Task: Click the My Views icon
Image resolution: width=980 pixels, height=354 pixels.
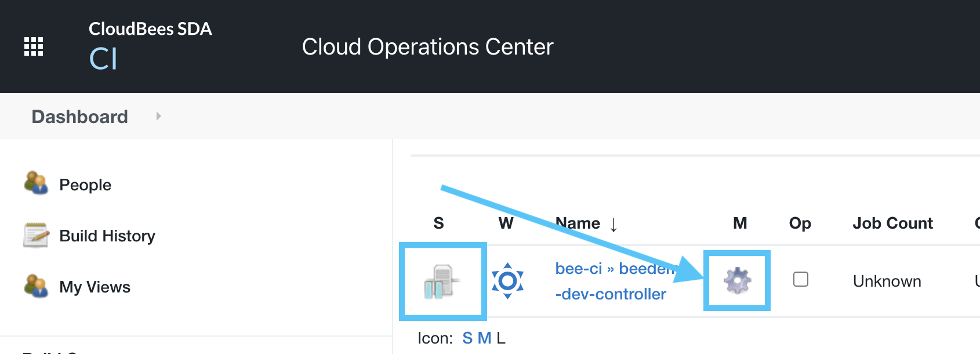Action: (x=36, y=286)
